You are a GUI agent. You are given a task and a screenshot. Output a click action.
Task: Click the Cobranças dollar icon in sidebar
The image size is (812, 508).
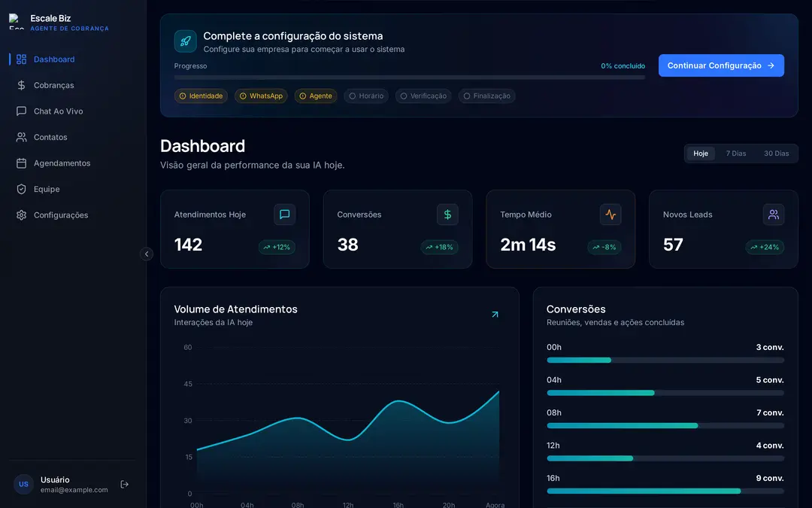[21, 85]
